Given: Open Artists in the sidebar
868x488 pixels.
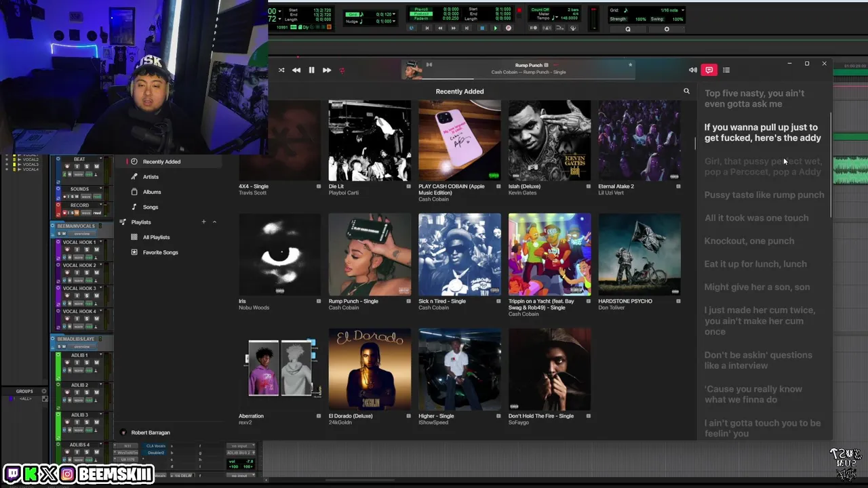Looking at the screenshot, I should pos(151,177).
